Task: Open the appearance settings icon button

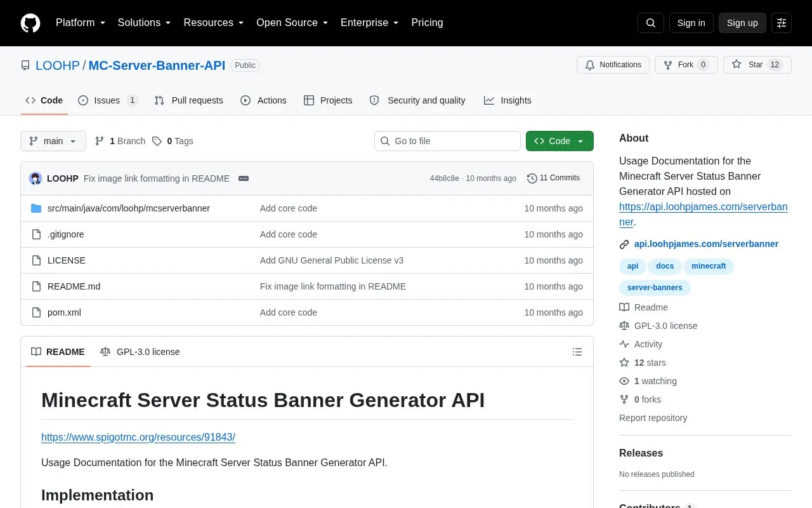Action: point(782,23)
